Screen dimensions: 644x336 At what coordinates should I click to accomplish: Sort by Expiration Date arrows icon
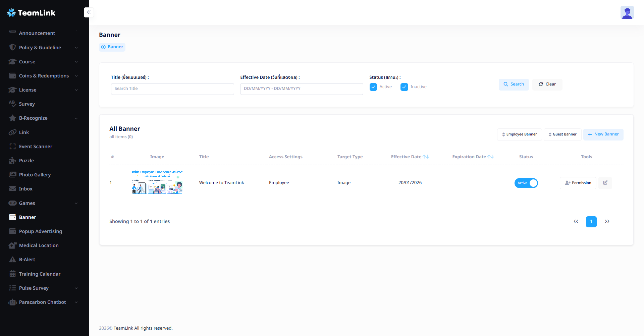pyautogui.click(x=490, y=157)
